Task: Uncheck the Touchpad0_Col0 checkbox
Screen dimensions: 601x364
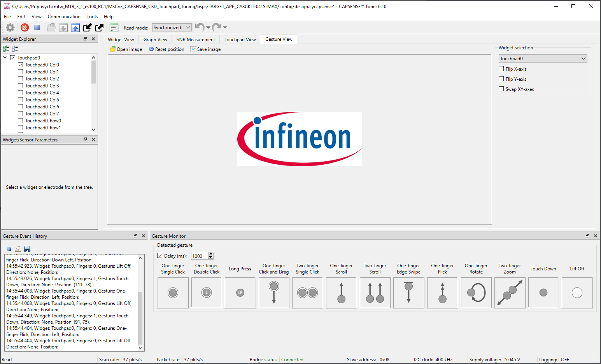Action: pos(21,65)
